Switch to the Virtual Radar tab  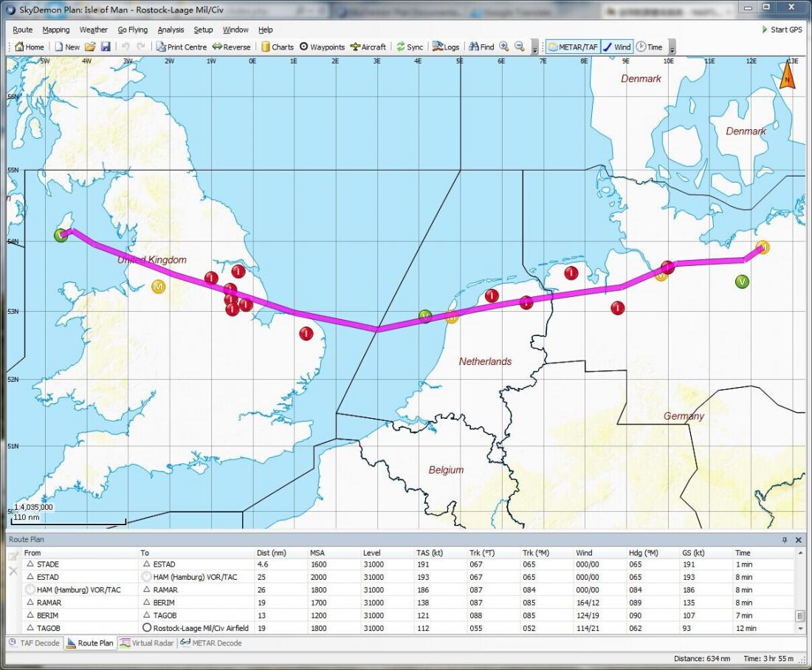click(x=146, y=643)
